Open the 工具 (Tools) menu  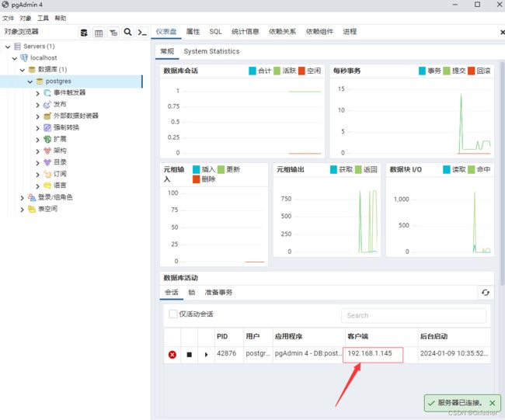(x=43, y=18)
